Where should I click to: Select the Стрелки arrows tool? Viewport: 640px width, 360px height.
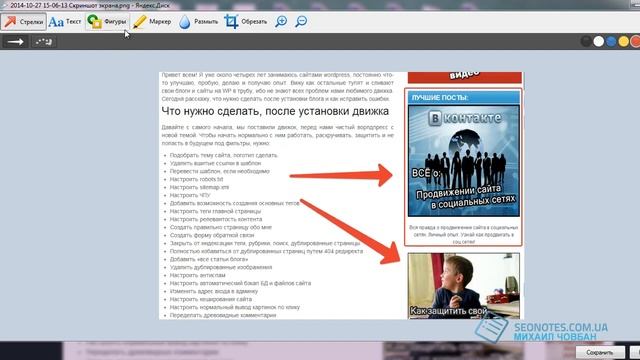click(23, 22)
